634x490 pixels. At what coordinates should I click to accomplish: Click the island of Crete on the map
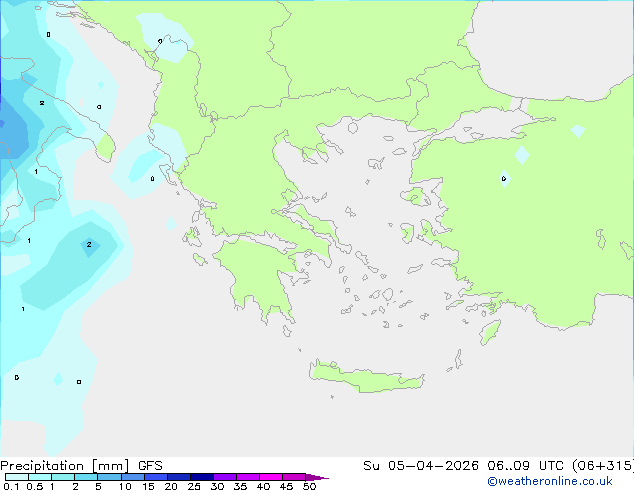pos(366,377)
